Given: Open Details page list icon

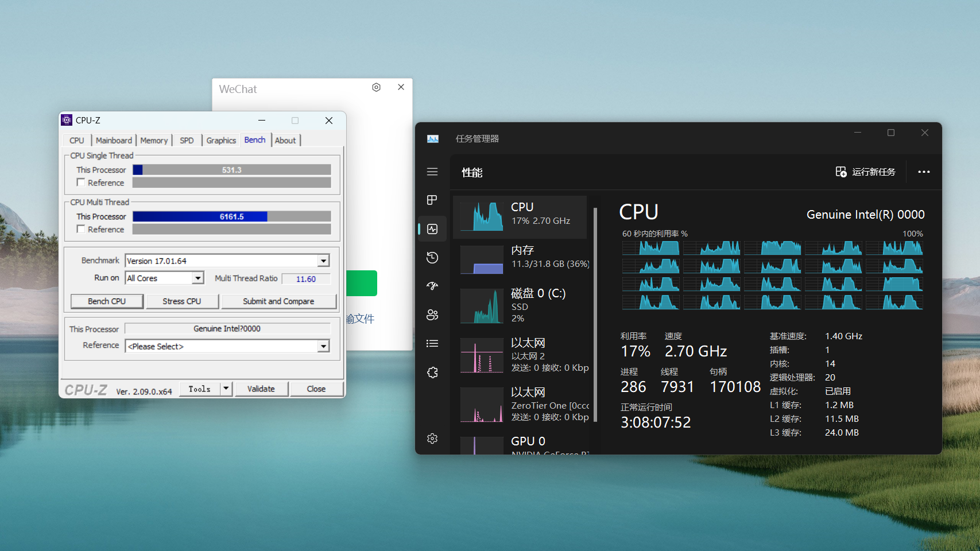Looking at the screenshot, I should 432,343.
